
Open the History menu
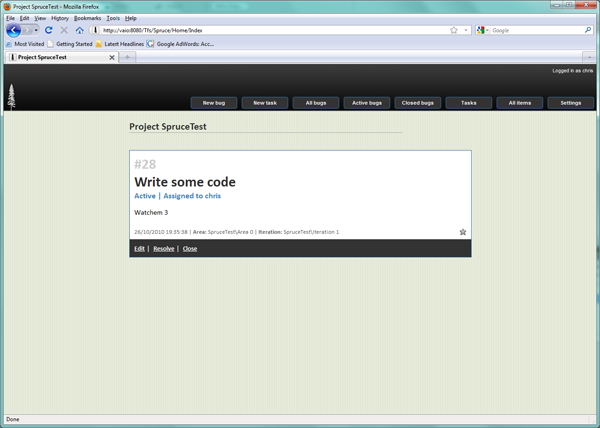pyautogui.click(x=60, y=18)
